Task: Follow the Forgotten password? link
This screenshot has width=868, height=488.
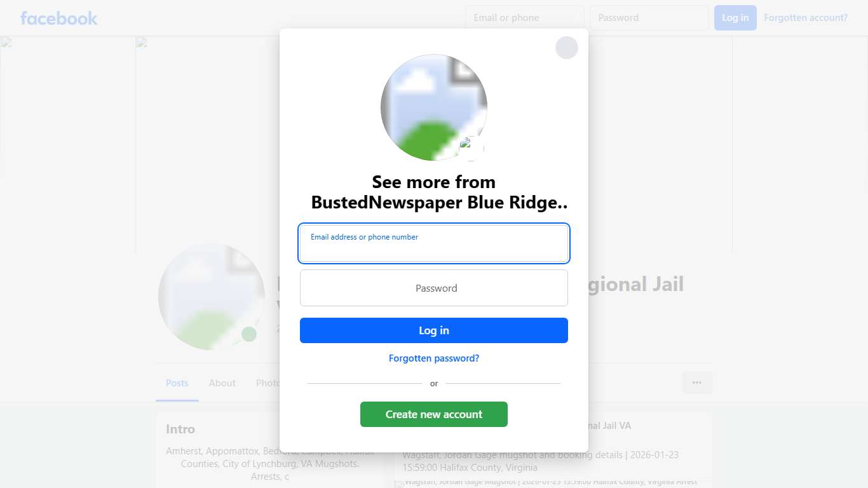Action: click(x=433, y=358)
